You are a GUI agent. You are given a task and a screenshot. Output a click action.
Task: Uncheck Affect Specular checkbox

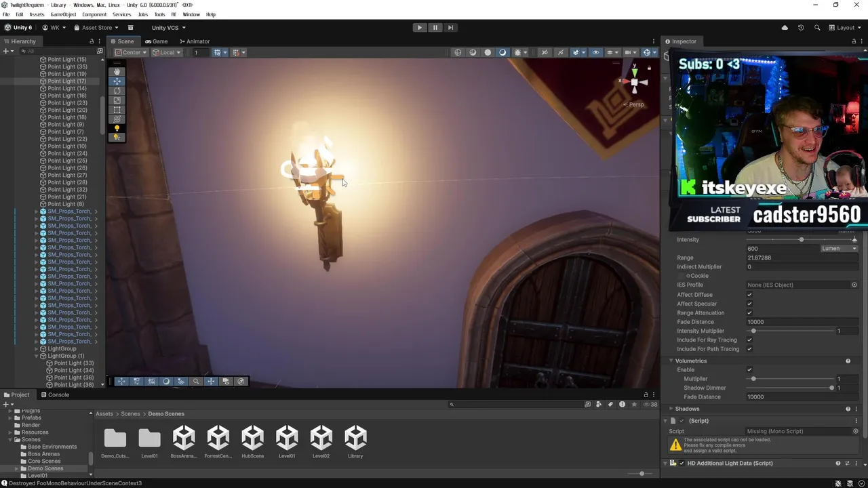click(x=749, y=304)
